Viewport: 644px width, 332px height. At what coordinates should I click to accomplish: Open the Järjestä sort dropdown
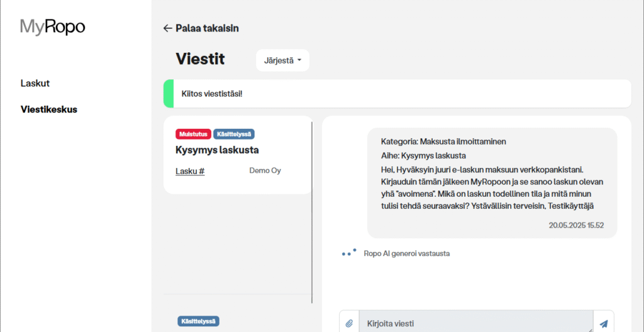point(282,60)
